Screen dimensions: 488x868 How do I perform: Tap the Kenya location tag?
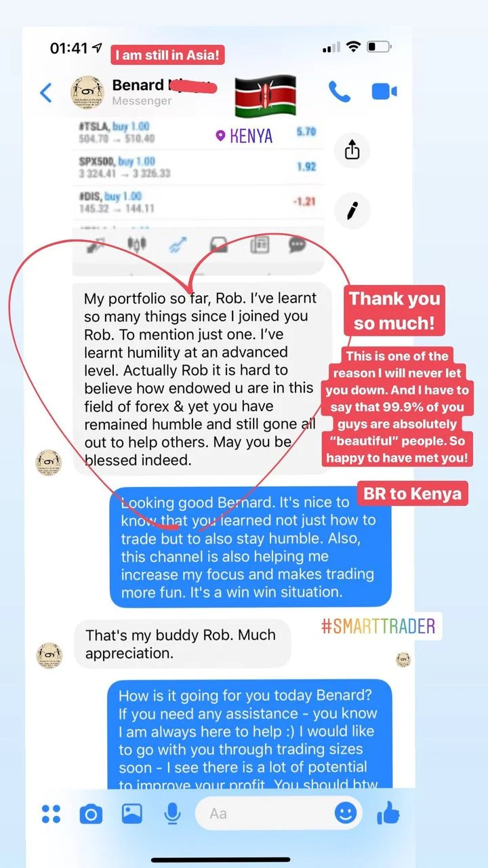click(x=243, y=136)
